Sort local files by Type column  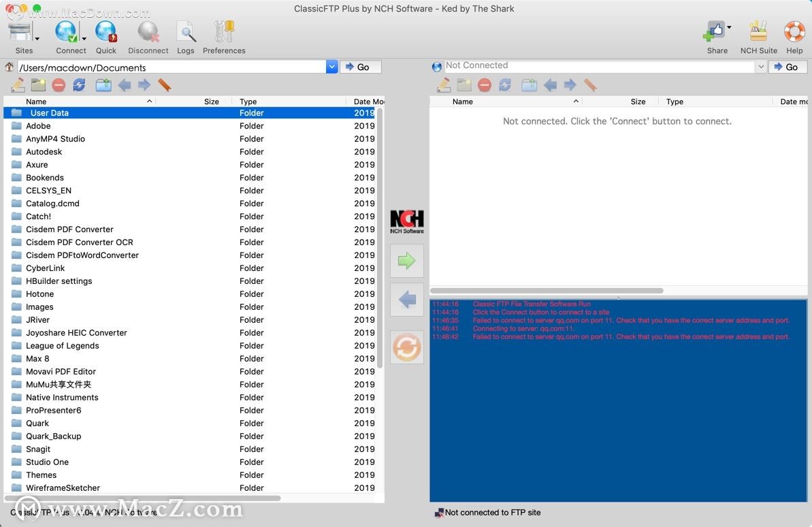pyautogui.click(x=289, y=101)
